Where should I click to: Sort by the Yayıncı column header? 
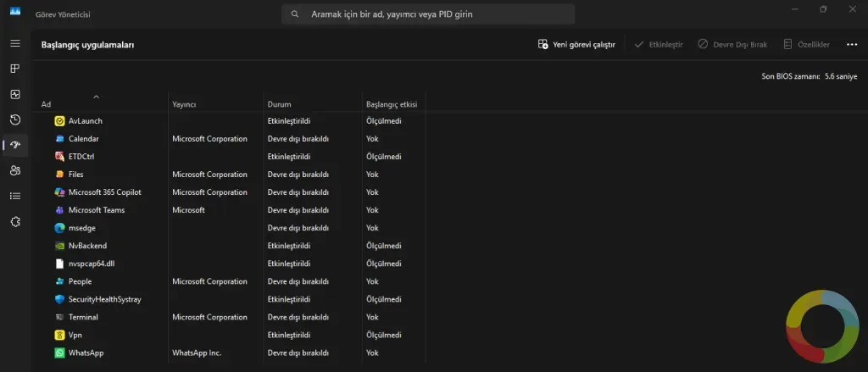[184, 104]
